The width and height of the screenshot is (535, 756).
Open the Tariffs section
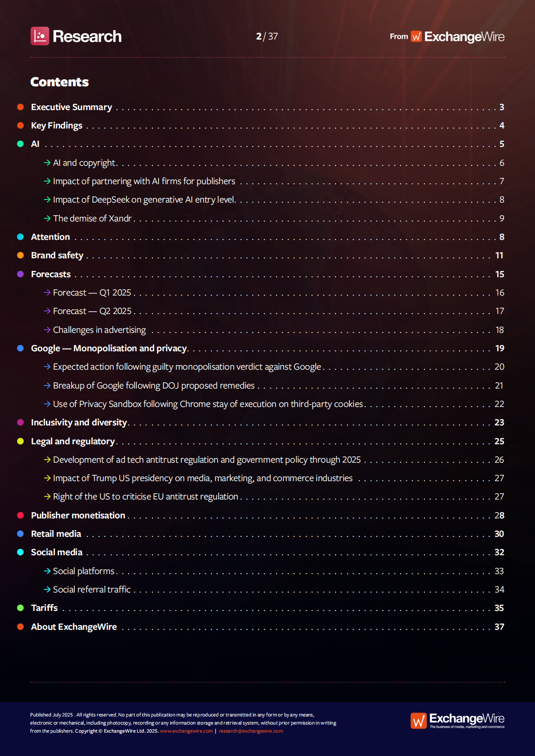tap(44, 608)
